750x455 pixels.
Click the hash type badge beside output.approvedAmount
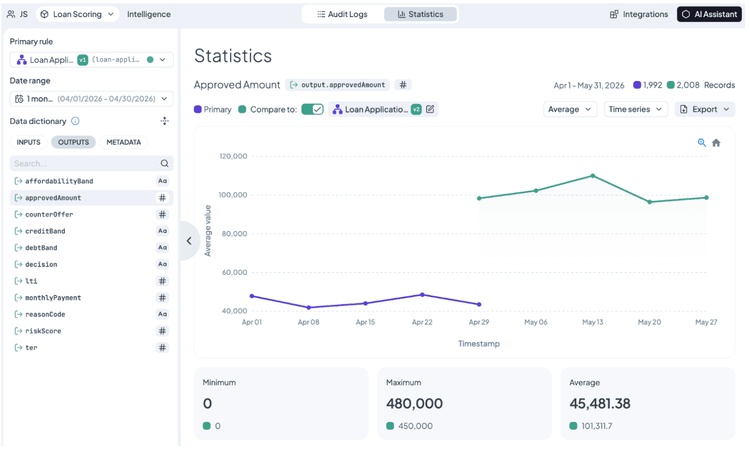[403, 85]
